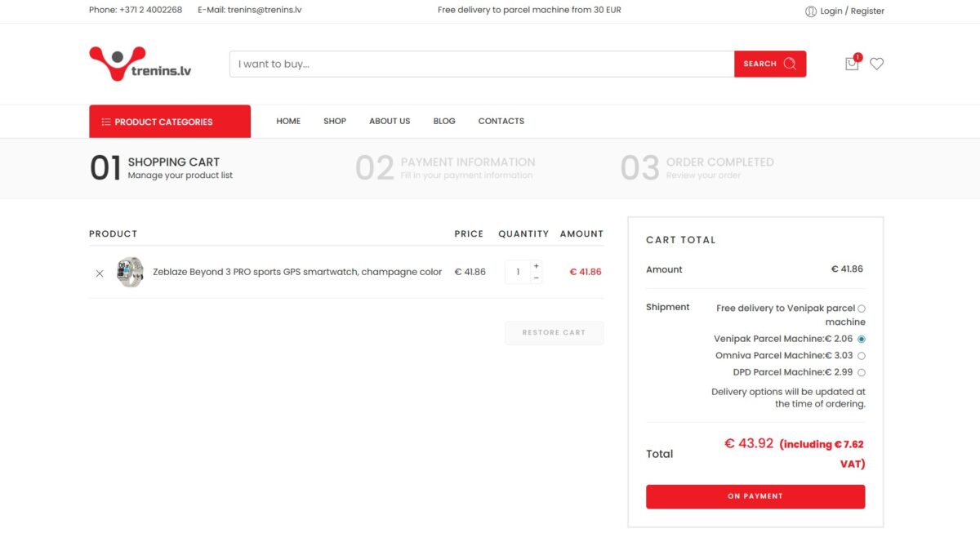980x551 pixels.
Task: Choose Omniva Parcel Machine € 3.03 shipment
Action: (862, 356)
